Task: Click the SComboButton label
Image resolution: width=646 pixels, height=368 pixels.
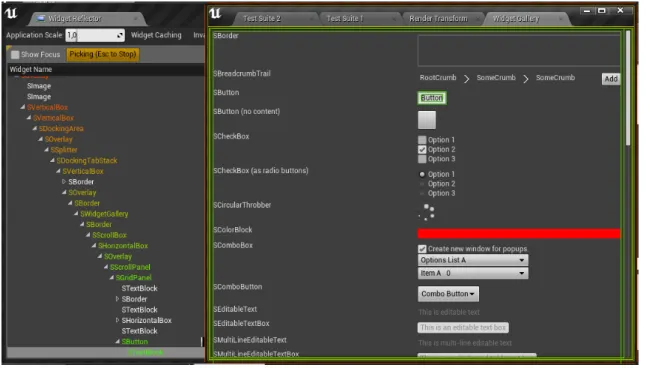Action: coord(238,287)
